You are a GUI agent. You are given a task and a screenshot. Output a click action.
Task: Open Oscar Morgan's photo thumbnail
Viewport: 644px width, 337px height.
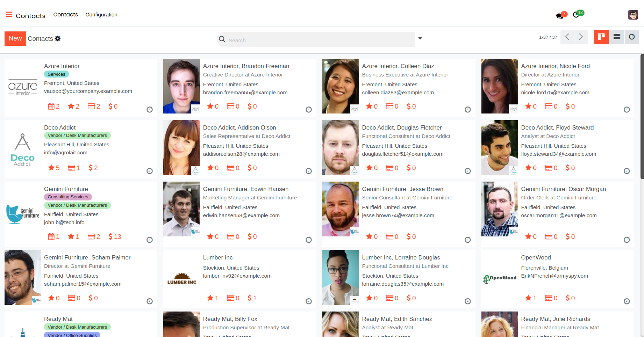pos(500,209)
